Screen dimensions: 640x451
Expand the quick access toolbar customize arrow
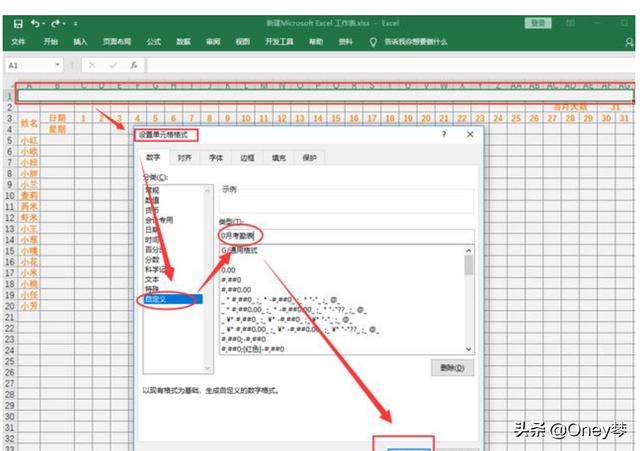(x=76, y=22)
